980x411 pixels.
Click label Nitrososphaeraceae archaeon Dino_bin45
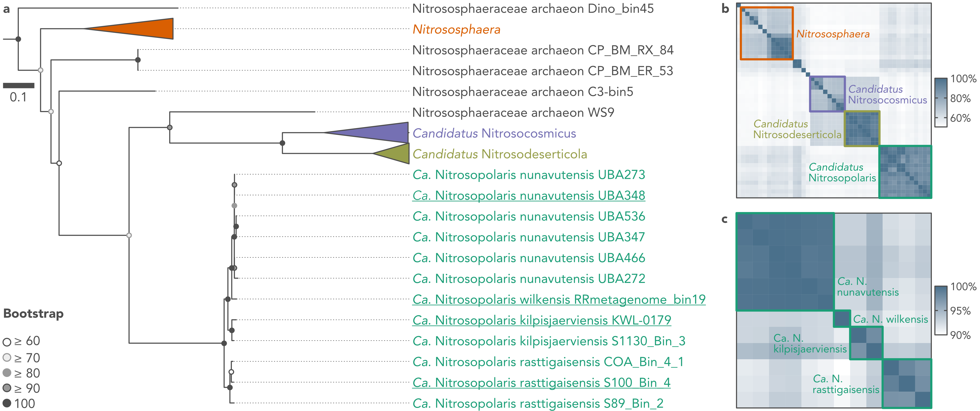click(533, 8)
